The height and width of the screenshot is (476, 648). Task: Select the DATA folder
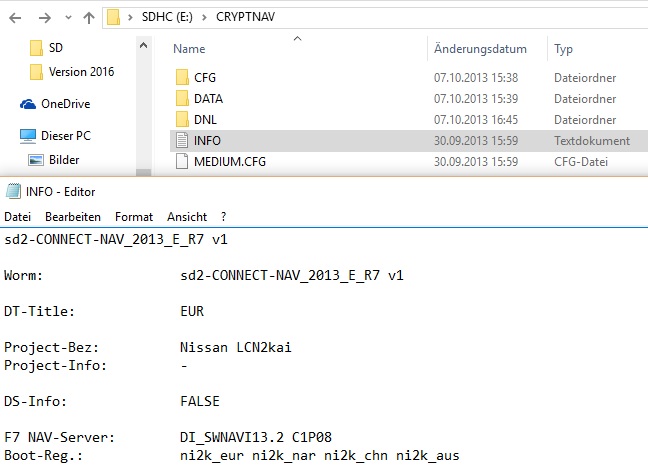[208, 99]
